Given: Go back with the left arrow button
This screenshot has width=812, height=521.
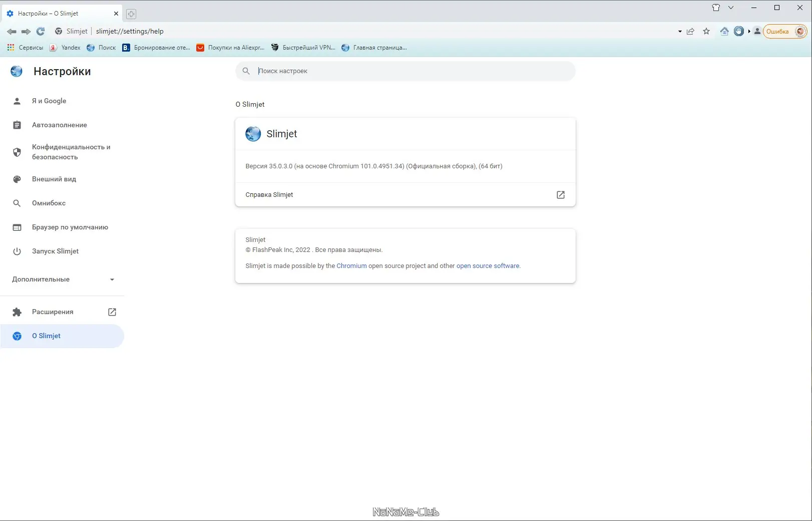Looking at the screenshot, I should coord(12,32).
